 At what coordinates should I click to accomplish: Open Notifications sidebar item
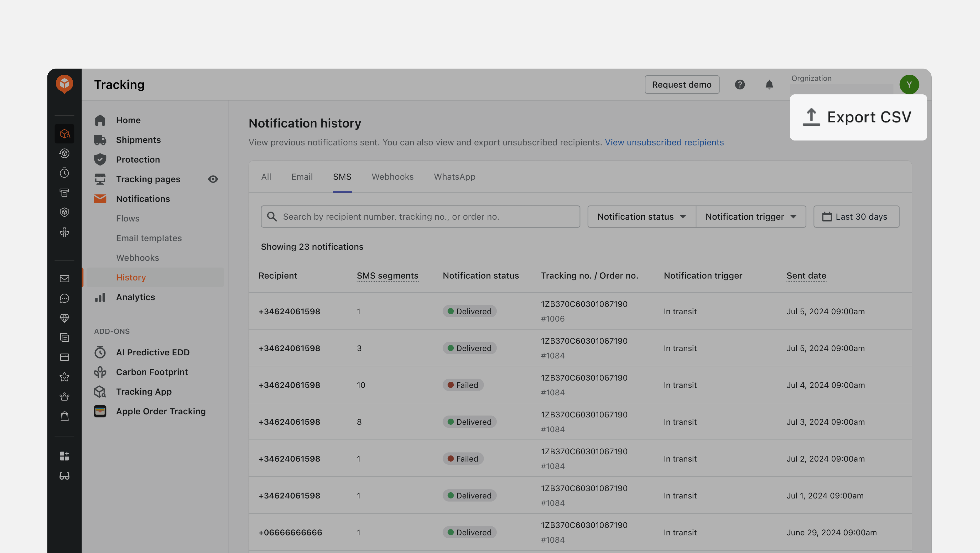coord(143,199)
